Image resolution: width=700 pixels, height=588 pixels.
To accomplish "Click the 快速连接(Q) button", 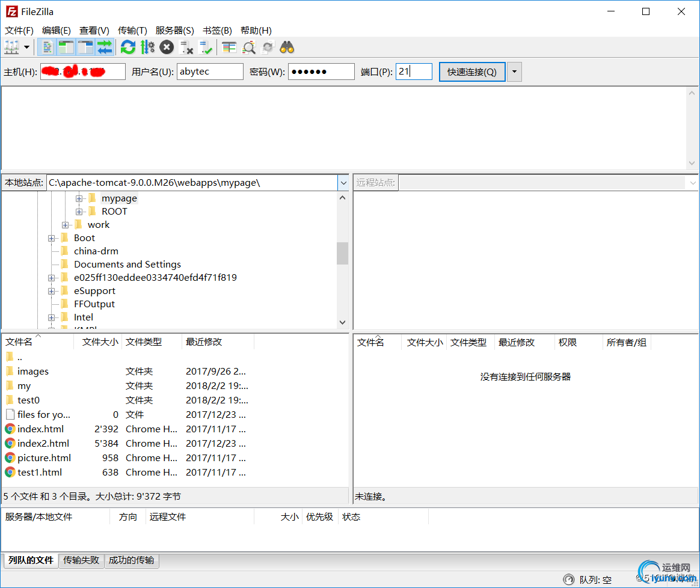I will [x=472, y=72].
